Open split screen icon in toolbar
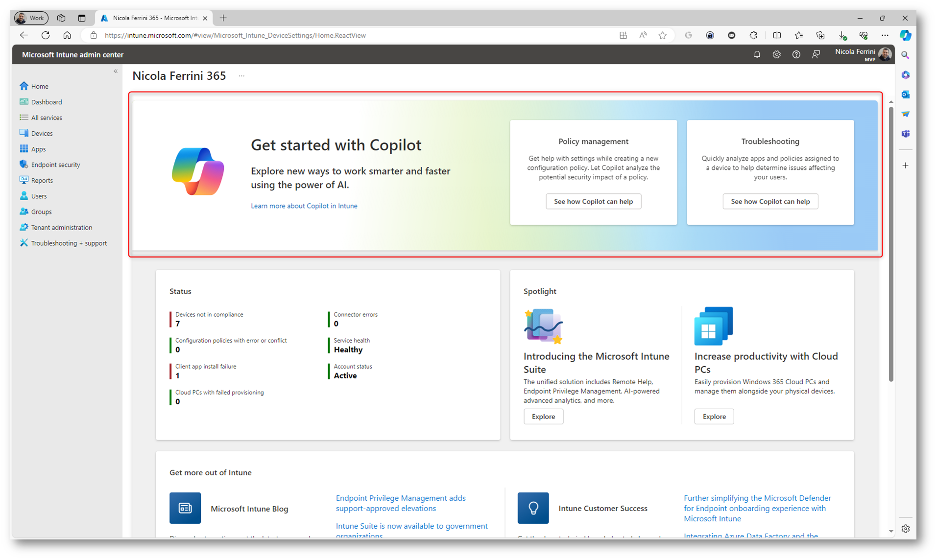 coord(777,35)
